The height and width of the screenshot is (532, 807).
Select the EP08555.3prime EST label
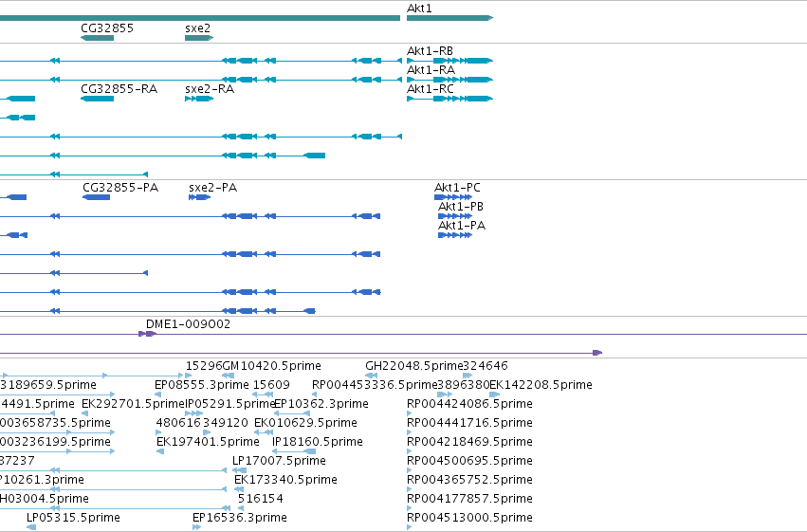click(x=202, y=385)
